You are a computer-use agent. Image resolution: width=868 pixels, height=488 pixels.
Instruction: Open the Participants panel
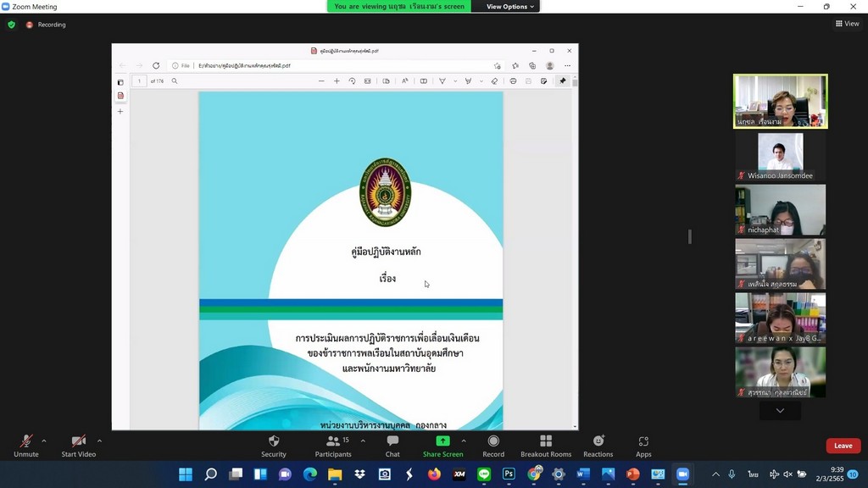pos(332,446)
